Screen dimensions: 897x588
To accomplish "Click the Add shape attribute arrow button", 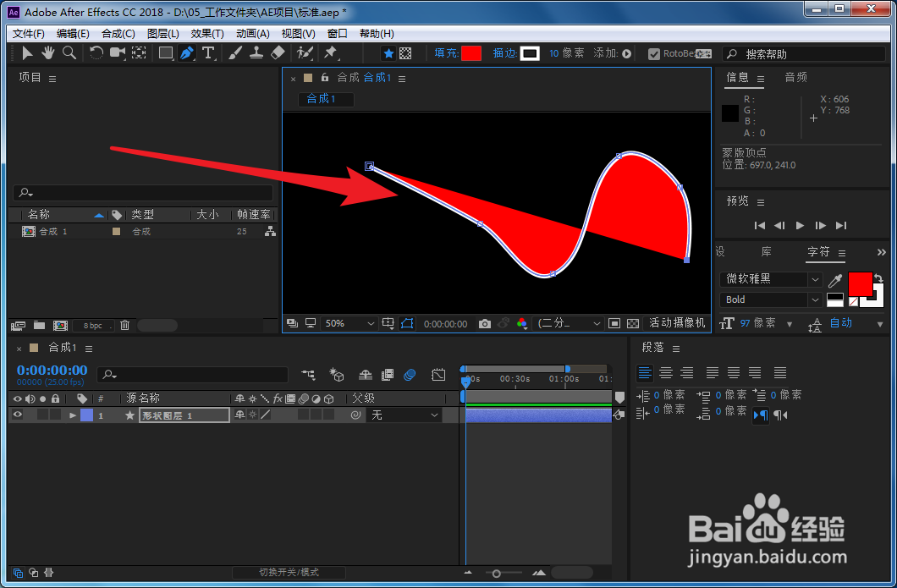I will pos(626,54).
